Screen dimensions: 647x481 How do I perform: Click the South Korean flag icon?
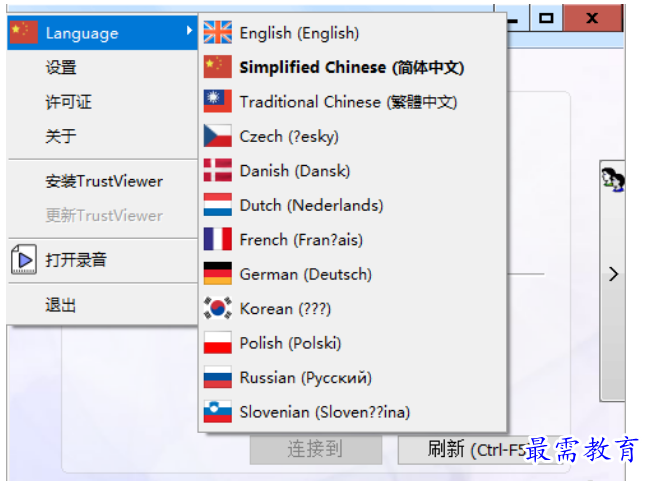(x=217, y=309)
